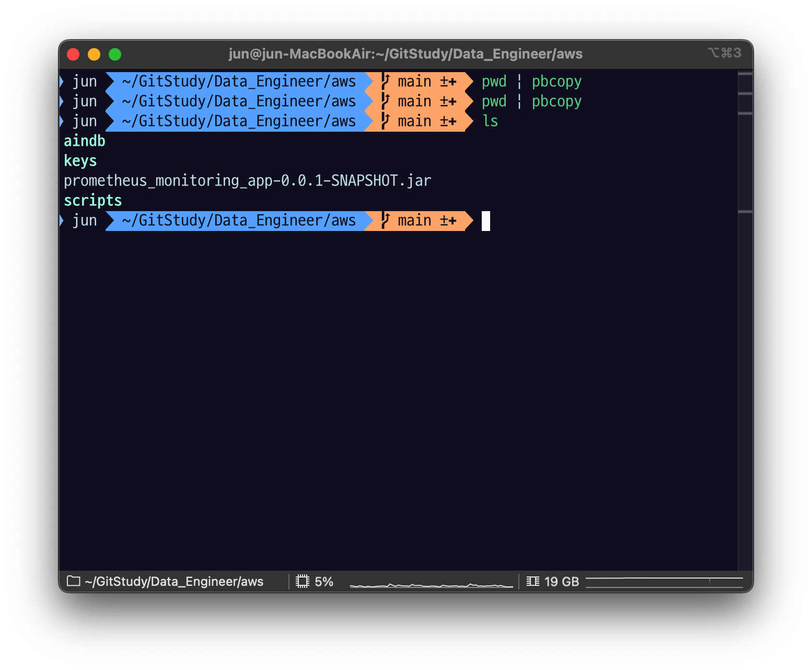812x670 pixels.
Task: Click the ls command text
Action: click(x=490, y=121)
